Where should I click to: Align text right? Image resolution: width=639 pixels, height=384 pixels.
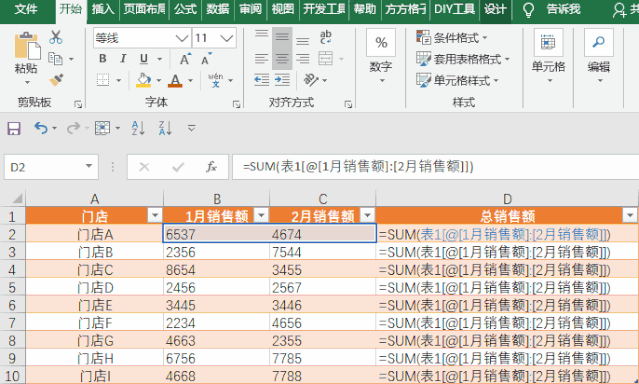[x=302, y=59]
